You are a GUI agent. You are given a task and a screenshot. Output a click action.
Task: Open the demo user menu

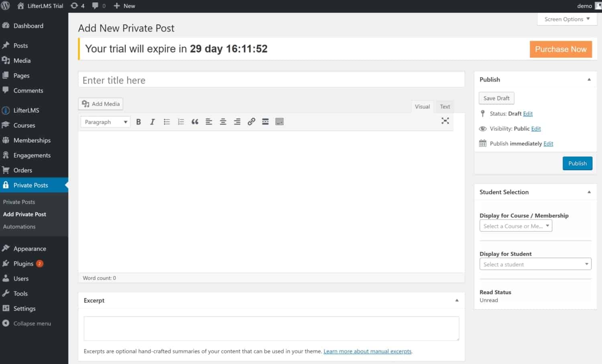tap(589, 6)
